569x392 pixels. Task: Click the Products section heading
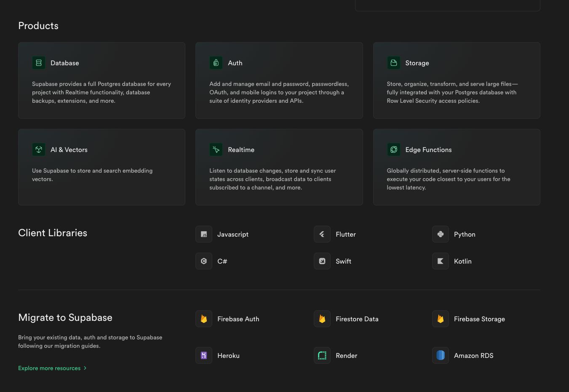pyautogui.click(x=38, y=26)
